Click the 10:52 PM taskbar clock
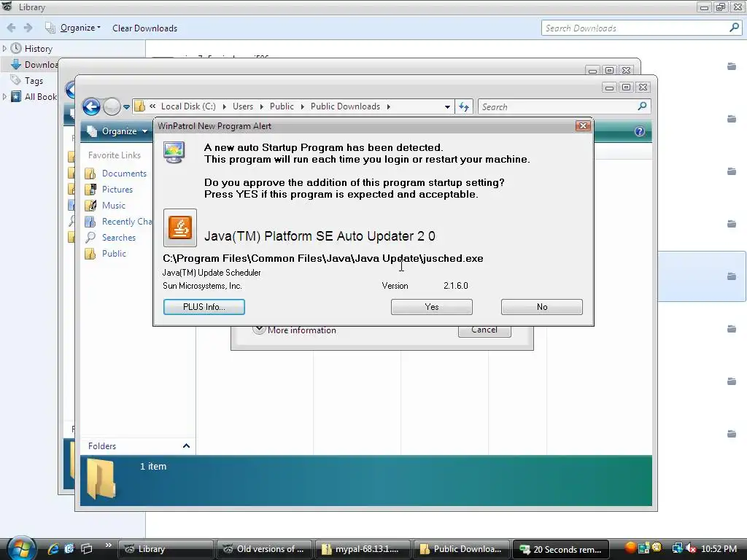Image resolution: width=747 pixels, height=560 pixels. tap(719, 548)
